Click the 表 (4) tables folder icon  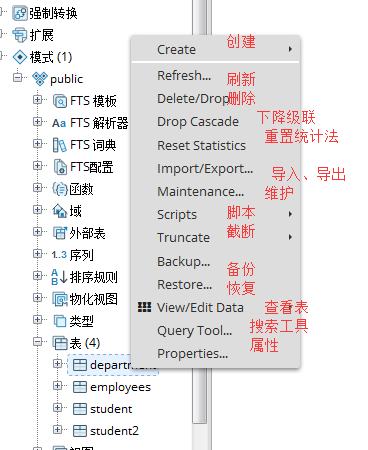60,343
